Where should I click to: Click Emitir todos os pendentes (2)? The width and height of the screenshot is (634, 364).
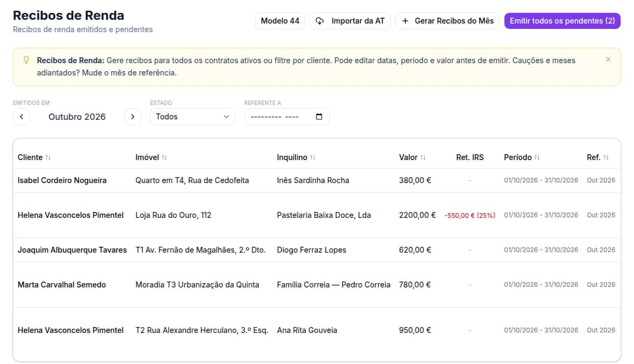(562, 21)
